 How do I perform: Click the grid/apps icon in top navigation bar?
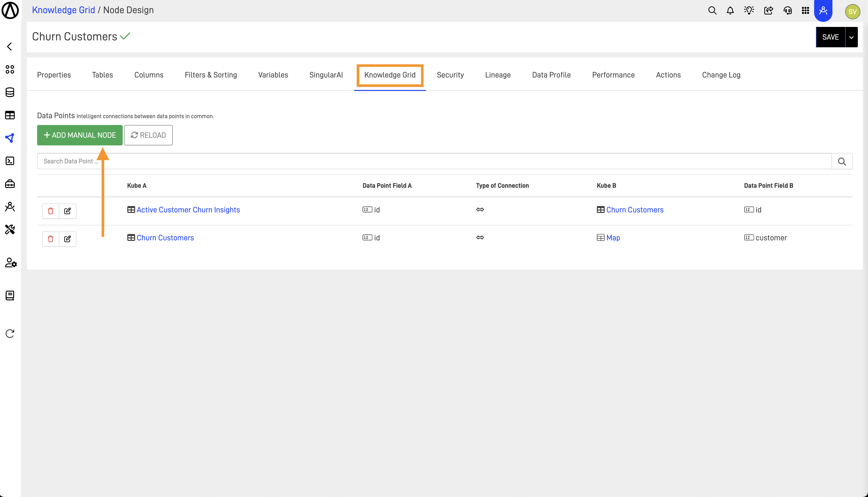pyautogui.click(x=805, y=11)
